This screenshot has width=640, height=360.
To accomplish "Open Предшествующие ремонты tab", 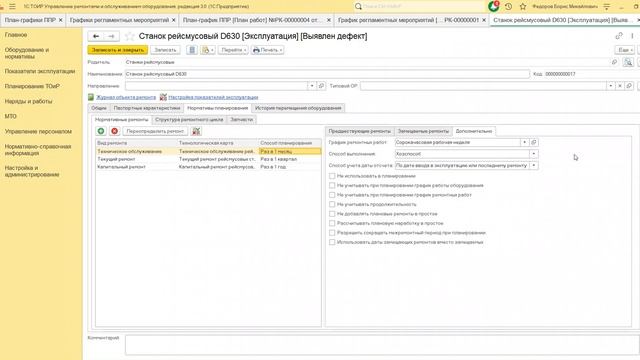I will pos(360,131).
